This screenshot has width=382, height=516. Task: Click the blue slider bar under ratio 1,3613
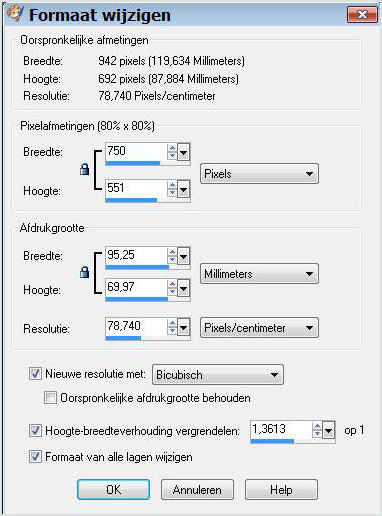272,441
